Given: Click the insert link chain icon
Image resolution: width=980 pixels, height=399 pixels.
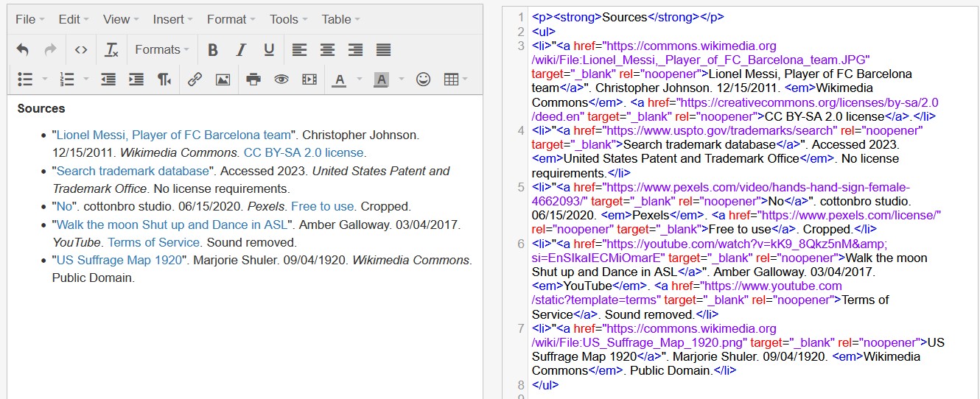Looking at the screenshot, I should tap(195, 80).
